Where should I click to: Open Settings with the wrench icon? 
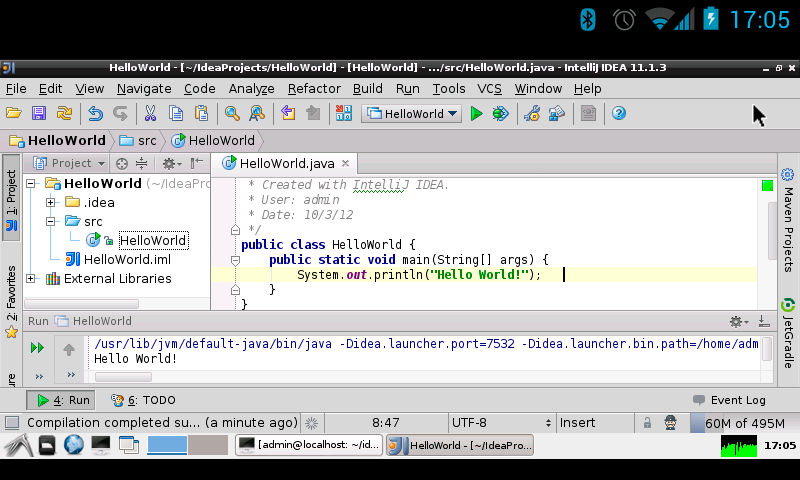click(532, 113)
